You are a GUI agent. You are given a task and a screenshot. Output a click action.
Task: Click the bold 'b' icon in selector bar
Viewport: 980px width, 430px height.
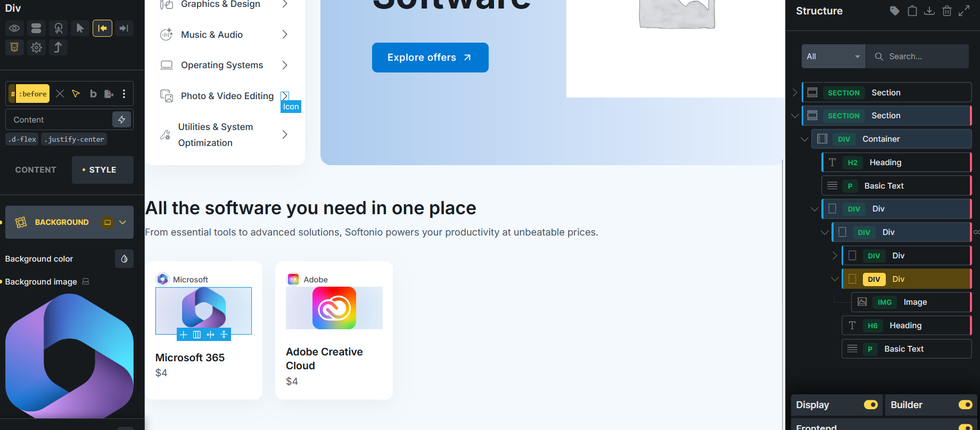coord(93,94)
